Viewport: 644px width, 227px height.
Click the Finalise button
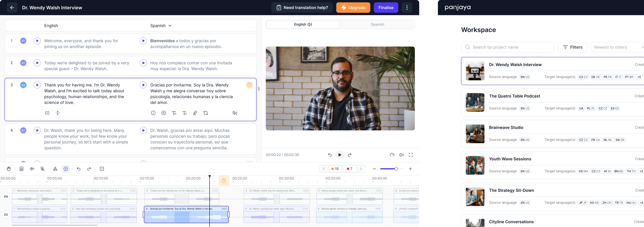coord(386,7)
